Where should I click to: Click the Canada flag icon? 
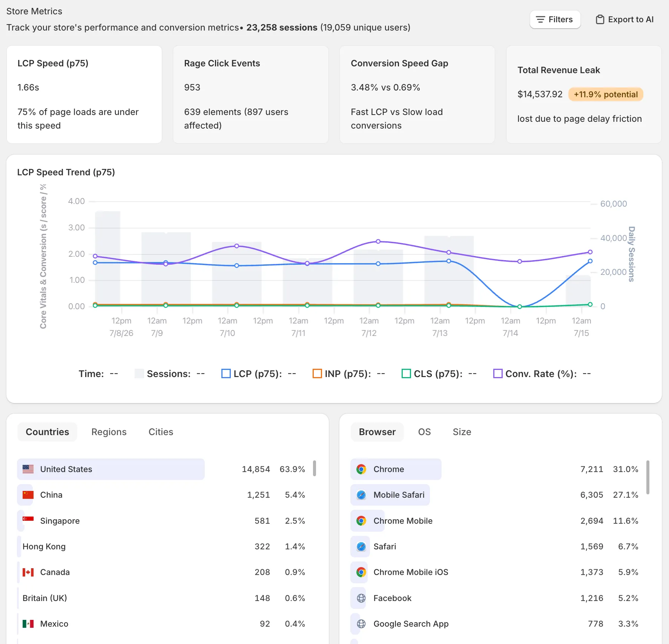pyautogui.click(x=28, y=572)
